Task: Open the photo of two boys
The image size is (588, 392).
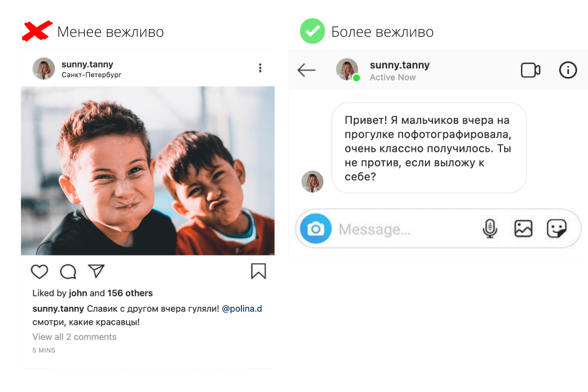Action: click(x=147, y=171)
